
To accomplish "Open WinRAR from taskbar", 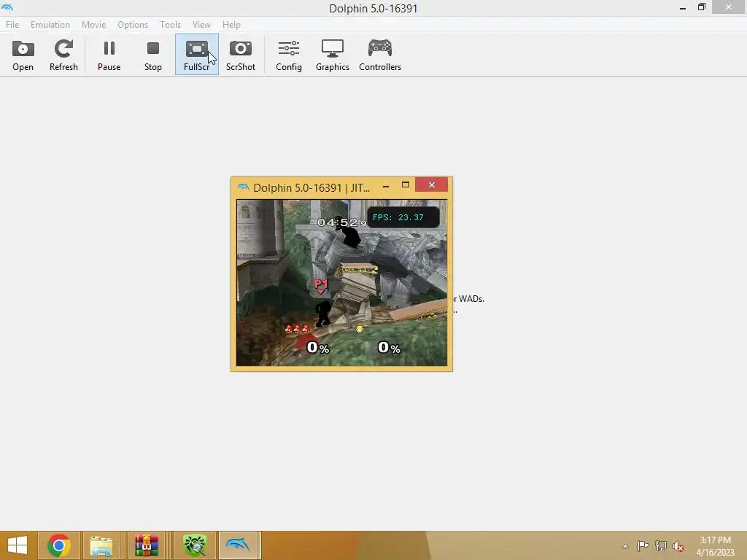I will 146,545.
